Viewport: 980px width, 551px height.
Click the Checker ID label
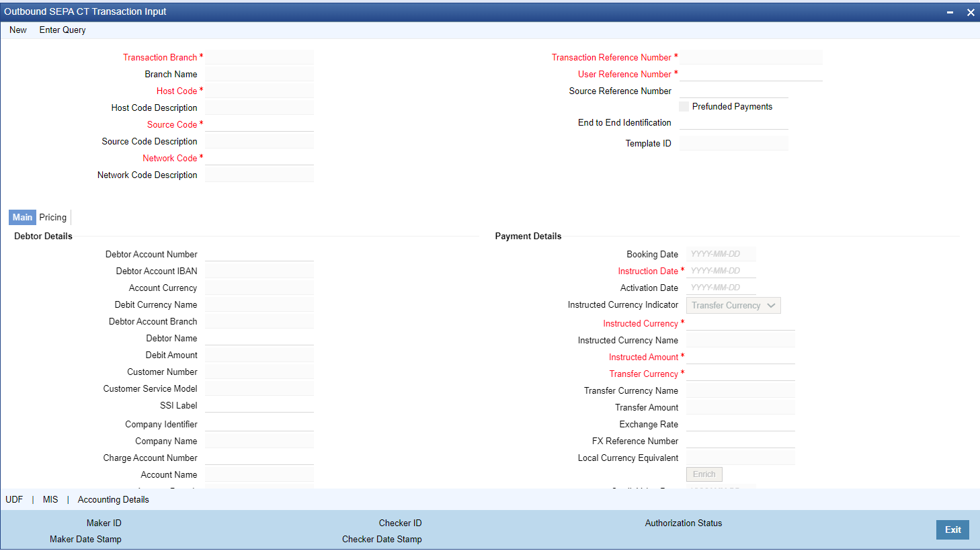click(x=400, y=523)
